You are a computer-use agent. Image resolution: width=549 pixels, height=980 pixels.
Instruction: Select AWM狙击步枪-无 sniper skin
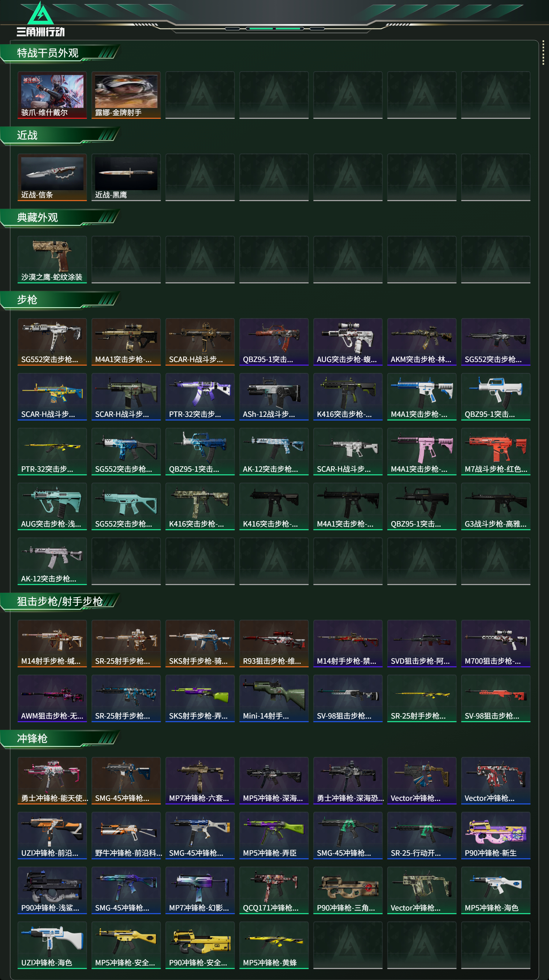click(52, 698)
